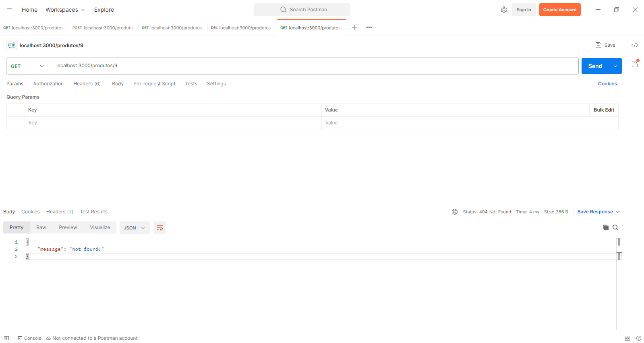The height and width of the screenshot is (343, 644).
Task: Click Bulk Edit
Action: point(604,110)
